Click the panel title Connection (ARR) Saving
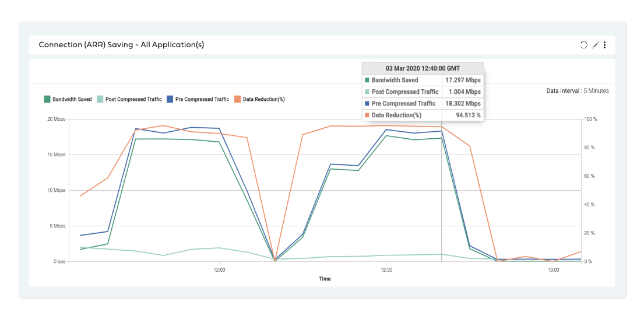 (x=121, y=45)
